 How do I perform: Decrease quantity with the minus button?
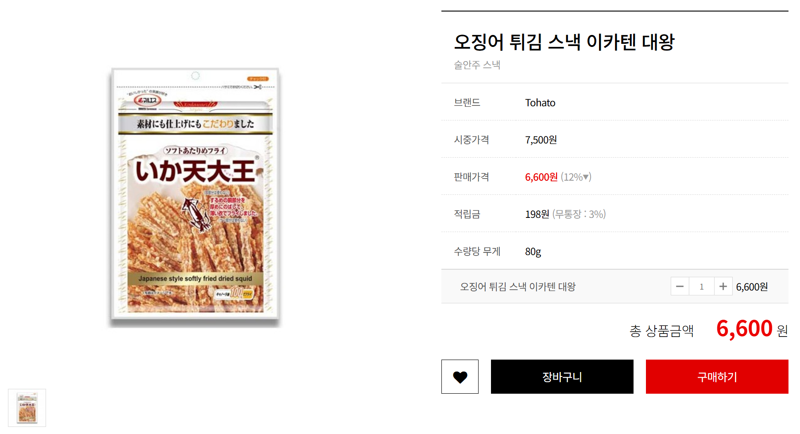[x=680, y=287]
